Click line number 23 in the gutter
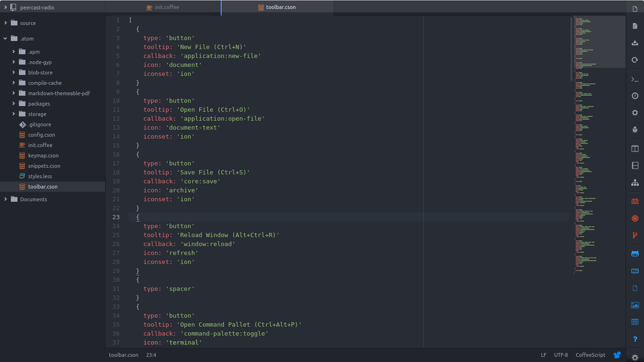The width and height of the screenshot is (644, 362). pyautogui.click(x=116, y=217)
